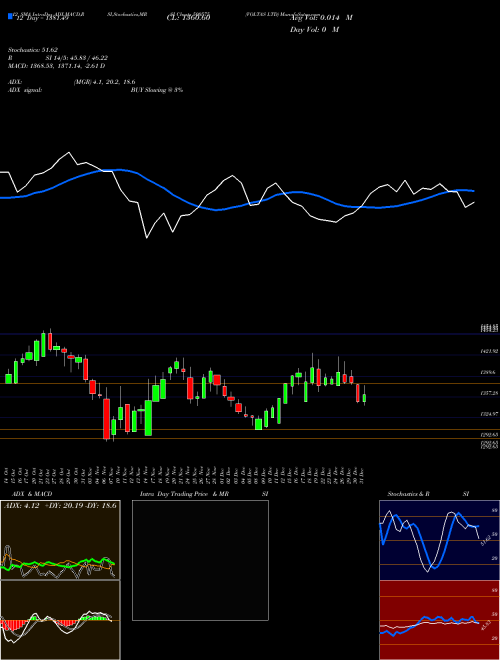Click the last green candlestick on the right

364,398
